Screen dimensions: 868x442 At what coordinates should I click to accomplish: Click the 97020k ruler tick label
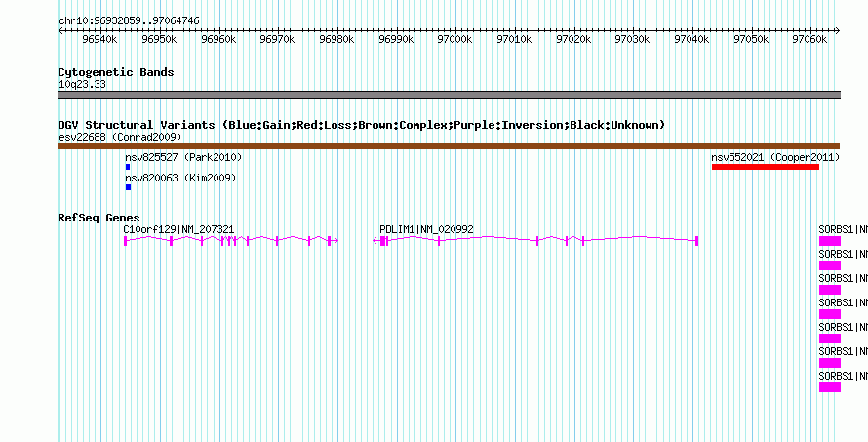pos(573,40)
